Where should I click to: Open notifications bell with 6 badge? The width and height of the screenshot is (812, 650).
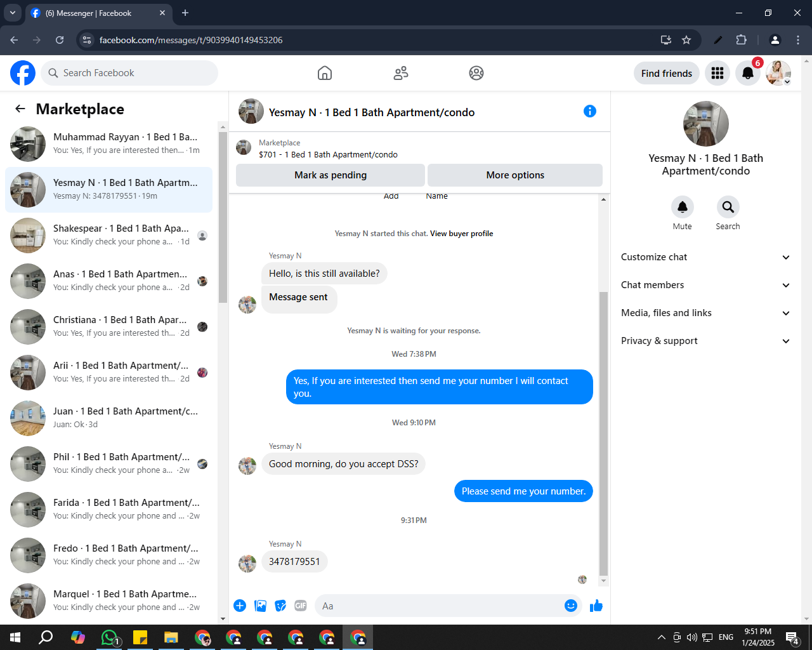pyautogui.click(x=748, y=74)
